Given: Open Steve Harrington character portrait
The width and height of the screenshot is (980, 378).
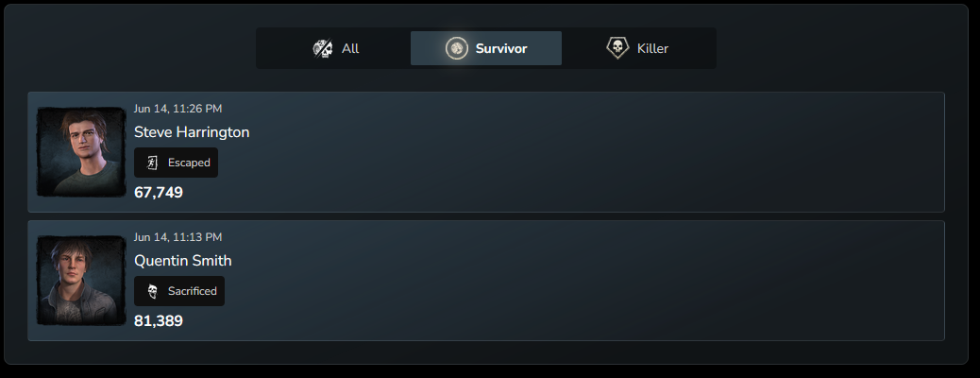Looking at the screenshot, I should (82, 152).
